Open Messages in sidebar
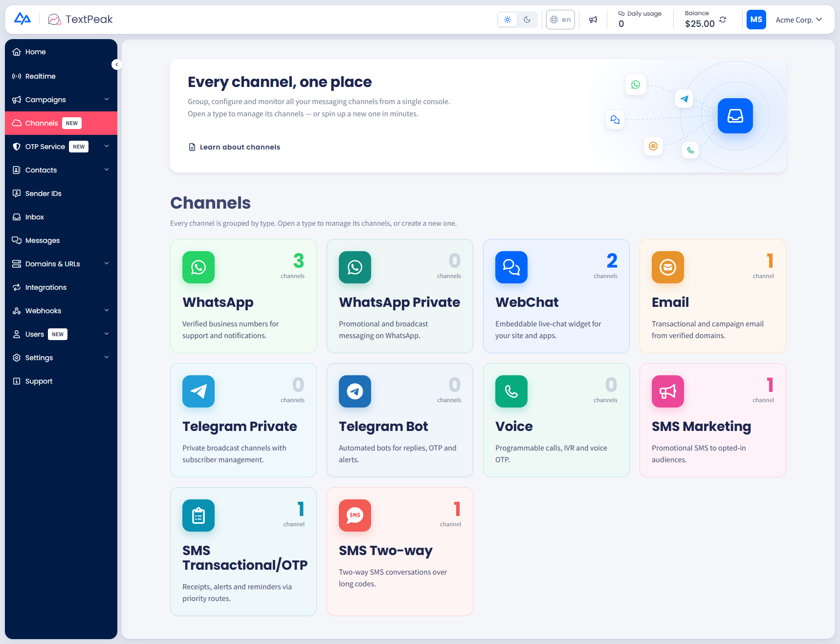Viewport: 840px width, 644px height. click(61, 240)
